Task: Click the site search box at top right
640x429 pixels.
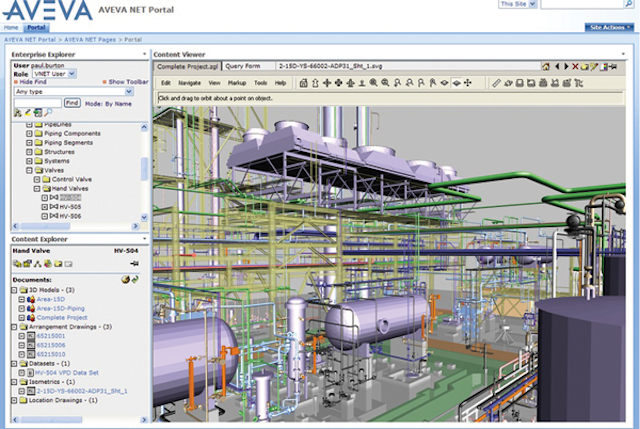Action: click(x=582, y=4)
